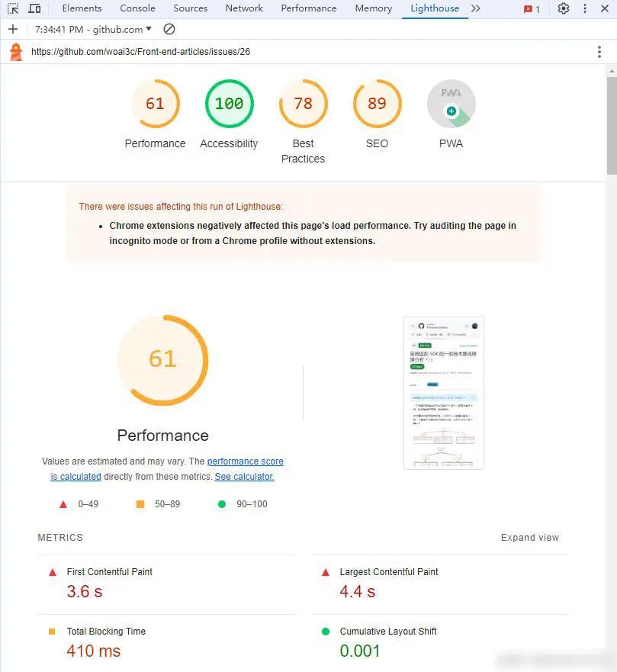
Task: Open the See calculator link
Action: (244, 477)
